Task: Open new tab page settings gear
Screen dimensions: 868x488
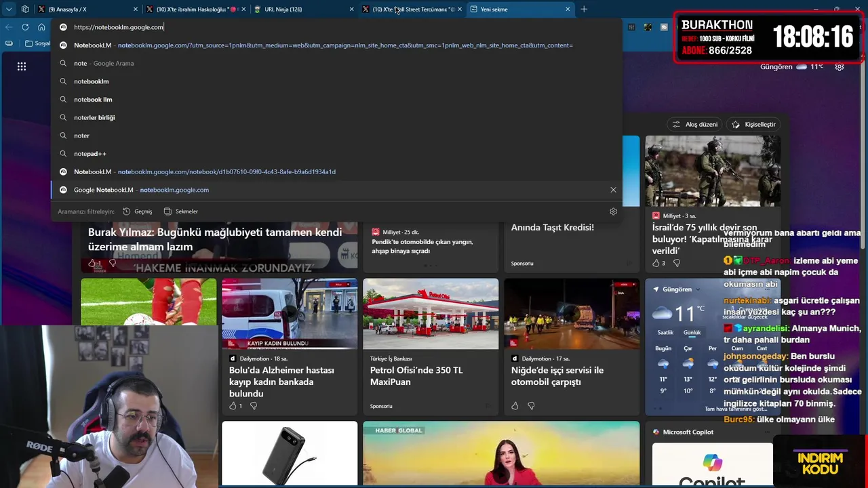Action: click(840, 66)
